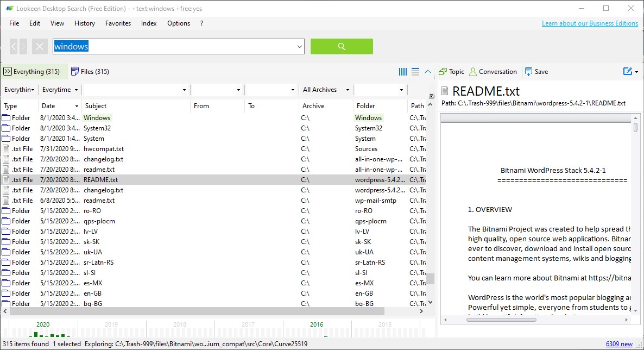Click the results list horizontal scrollbar

(x=197, y=311)
